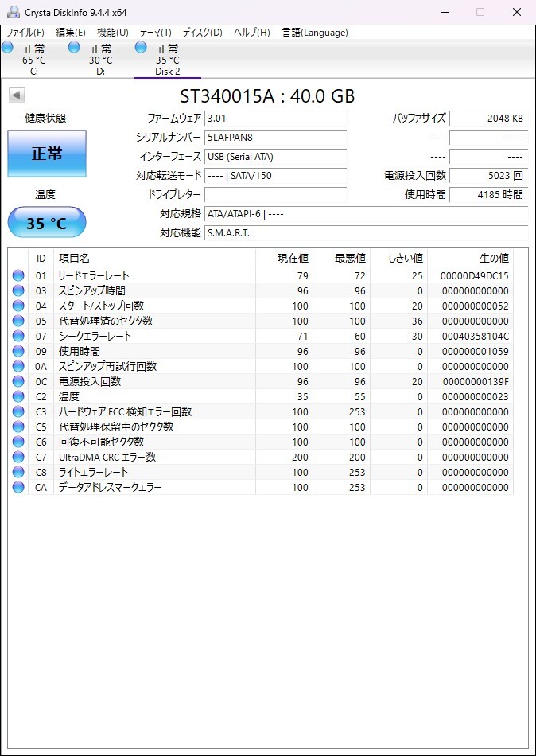Click the empty ドライブレター field

(x=276, y=195)
